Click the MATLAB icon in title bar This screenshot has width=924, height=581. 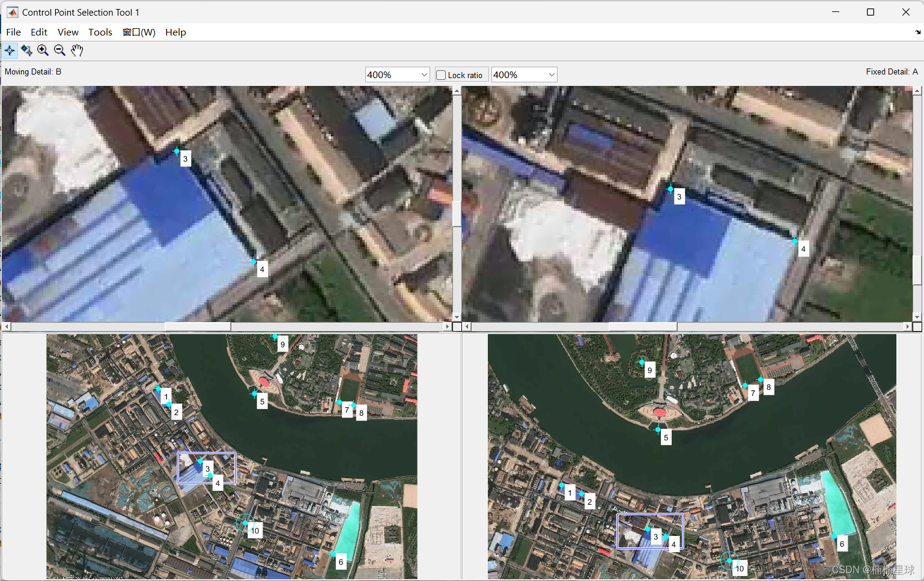(12, 12)
